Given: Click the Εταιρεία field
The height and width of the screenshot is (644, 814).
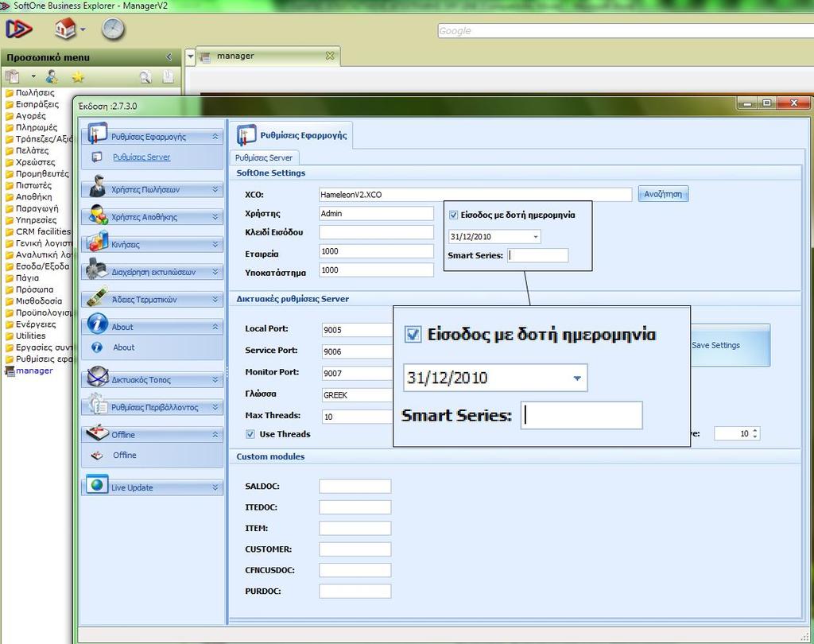Looking at the screenshot, I should pos(376,251).
